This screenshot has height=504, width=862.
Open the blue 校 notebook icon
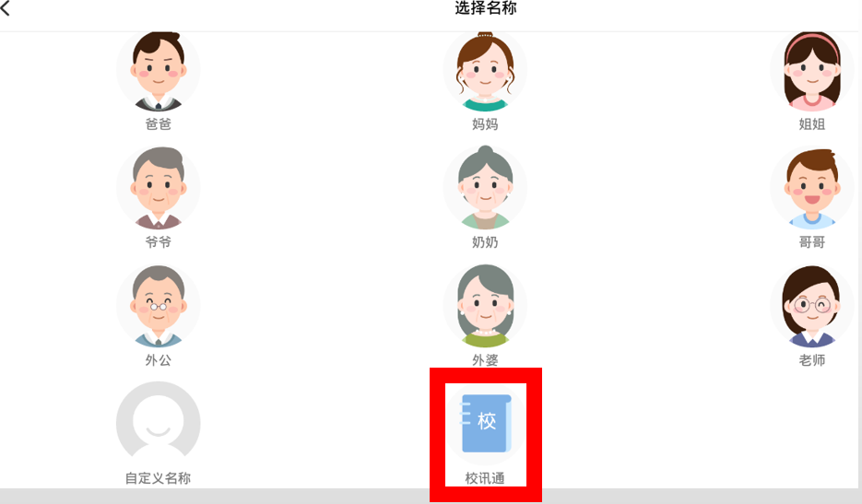pyautogui.click(x=486, y=423)
